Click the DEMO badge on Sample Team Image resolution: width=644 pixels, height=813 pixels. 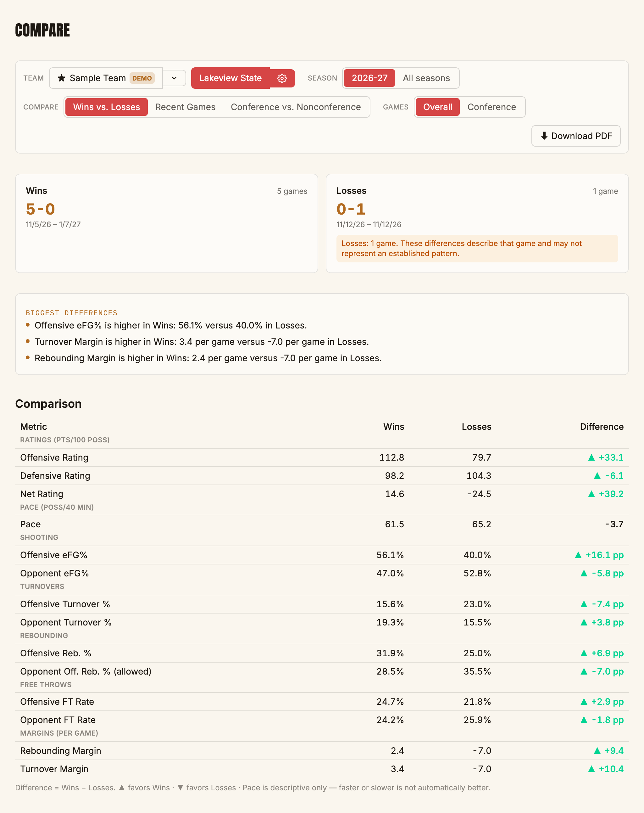142,78
